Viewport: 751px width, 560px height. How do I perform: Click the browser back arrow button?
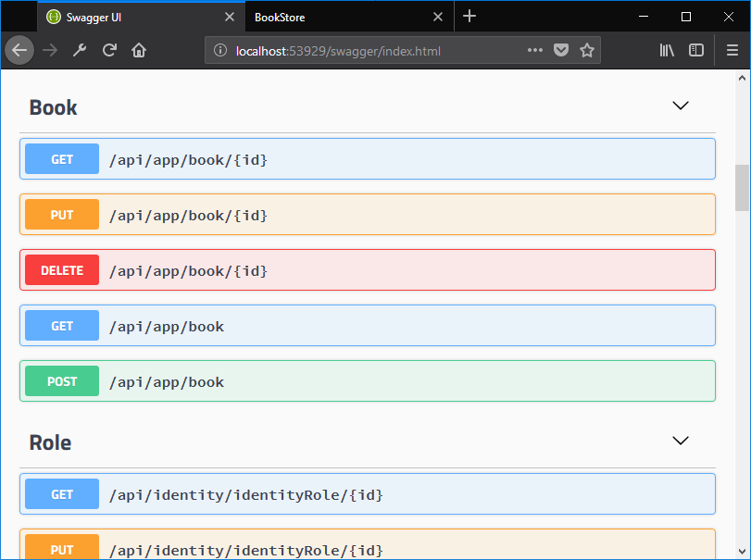tap(19, 50)
